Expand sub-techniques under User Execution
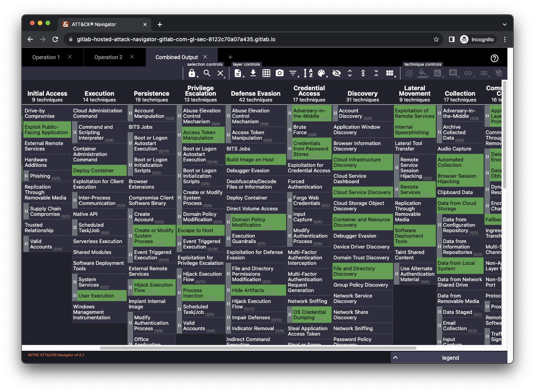535x392 pixels. tap(75, 296)
